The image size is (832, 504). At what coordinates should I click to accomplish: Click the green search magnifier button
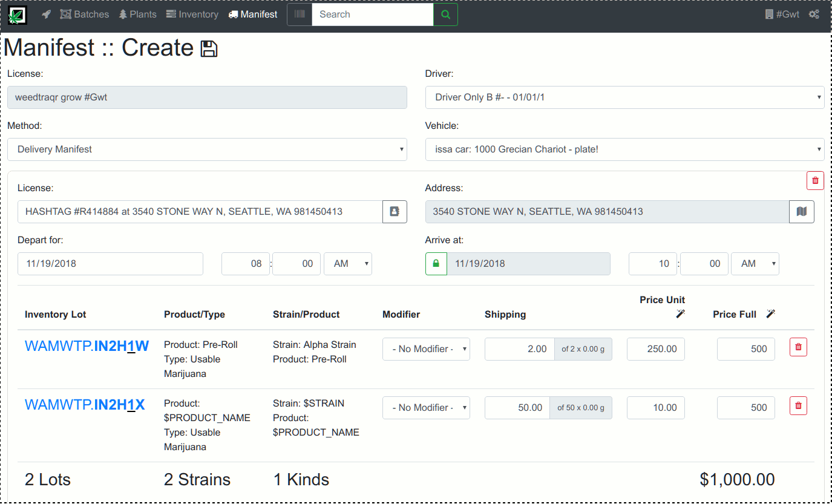coord(445,15)
